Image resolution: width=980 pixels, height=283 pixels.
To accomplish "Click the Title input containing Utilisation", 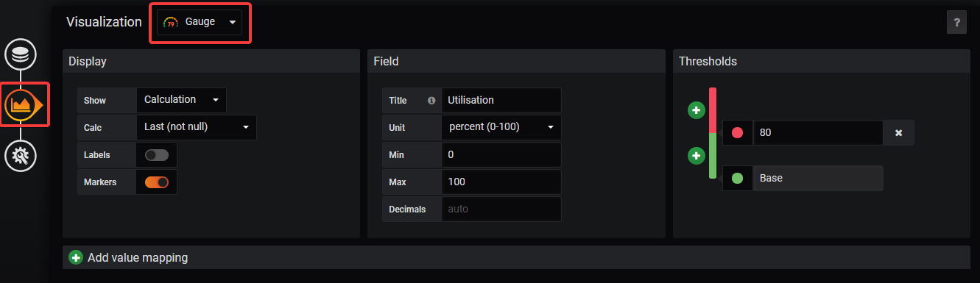I will [x=501, y=100].
